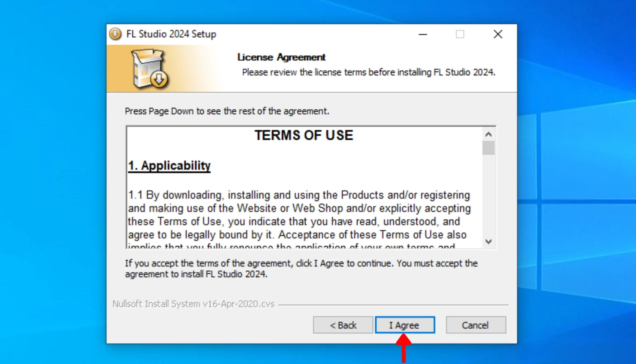Click the FL Studio setup title bar icon
This screenshot has width=636, height=364.
click(115, 34)
